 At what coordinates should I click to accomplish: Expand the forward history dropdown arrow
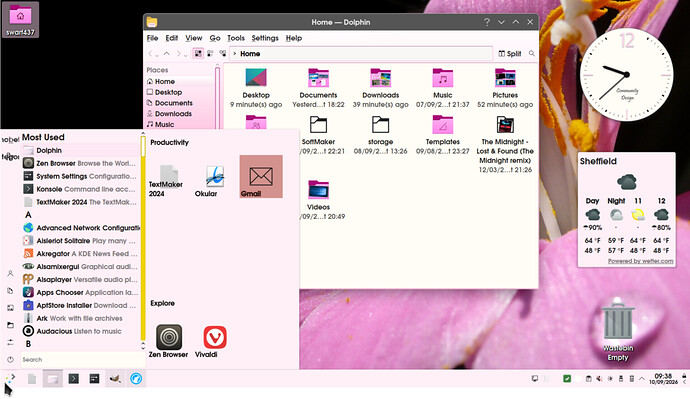click(185, 55)
